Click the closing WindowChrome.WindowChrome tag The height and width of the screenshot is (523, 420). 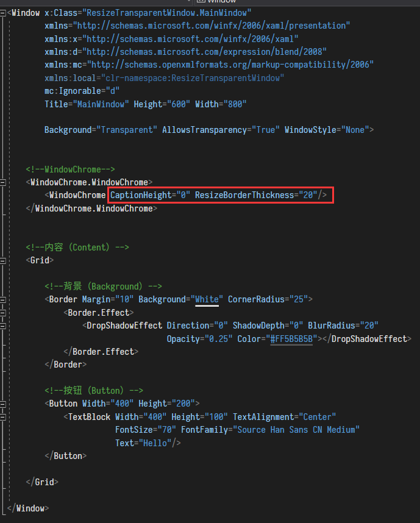(91, 208)
